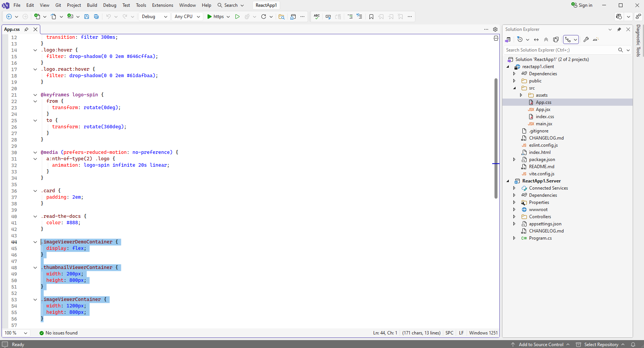The width and height of the screenshot is (644, 348).
Task: Toggle a bookmark on the current line
Action: pos(371,17)
